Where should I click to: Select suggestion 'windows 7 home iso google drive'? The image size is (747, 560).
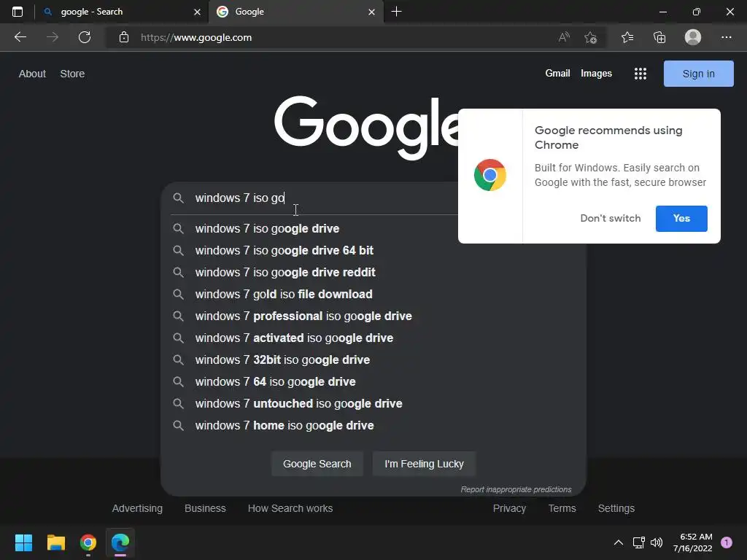coord(373,426)
